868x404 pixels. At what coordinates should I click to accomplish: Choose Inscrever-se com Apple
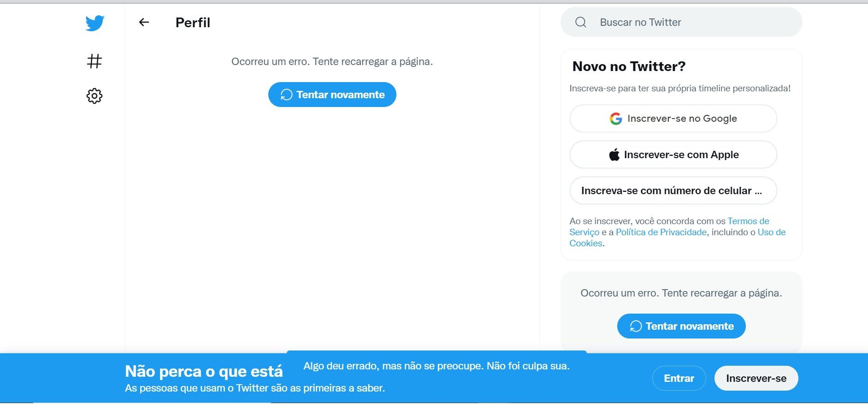673,154
